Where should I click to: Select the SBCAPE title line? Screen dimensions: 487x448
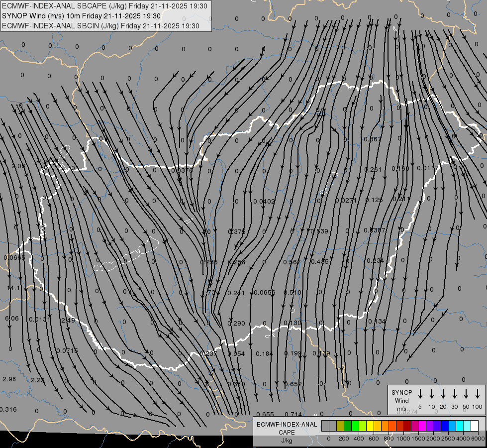104,6
